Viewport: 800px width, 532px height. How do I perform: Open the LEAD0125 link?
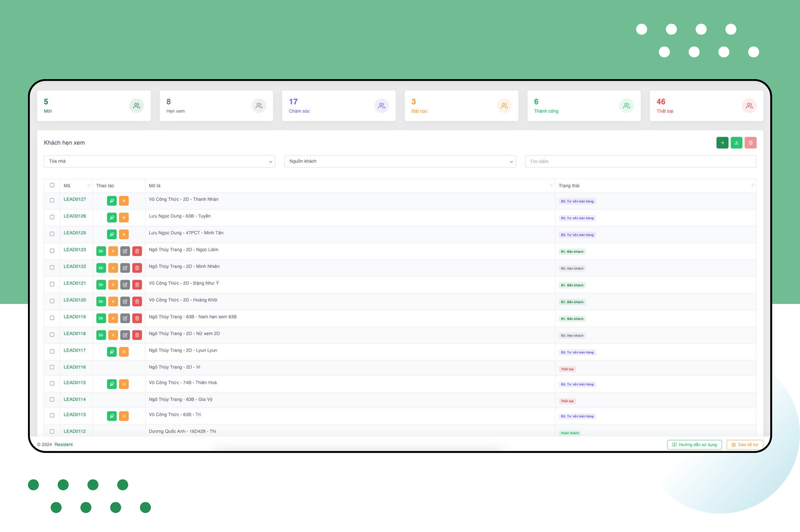(75, 233)
